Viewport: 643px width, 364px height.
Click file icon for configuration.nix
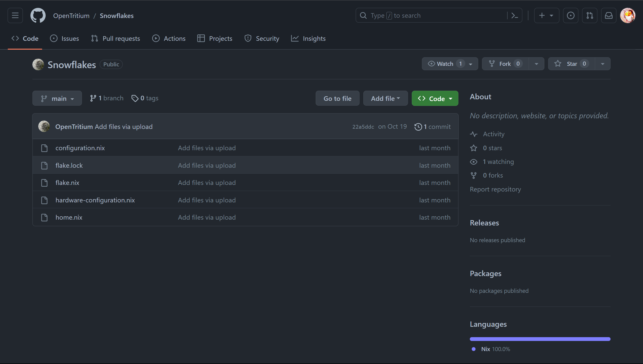click(44, 148)
